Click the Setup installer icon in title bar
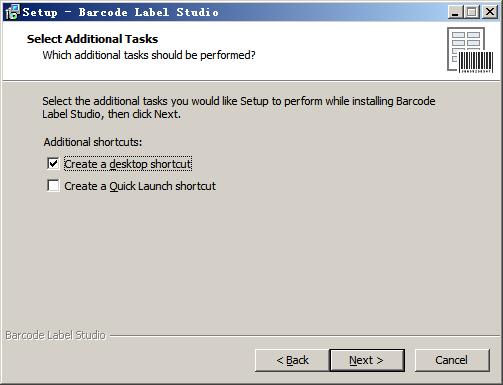 [x=12, y=12]
